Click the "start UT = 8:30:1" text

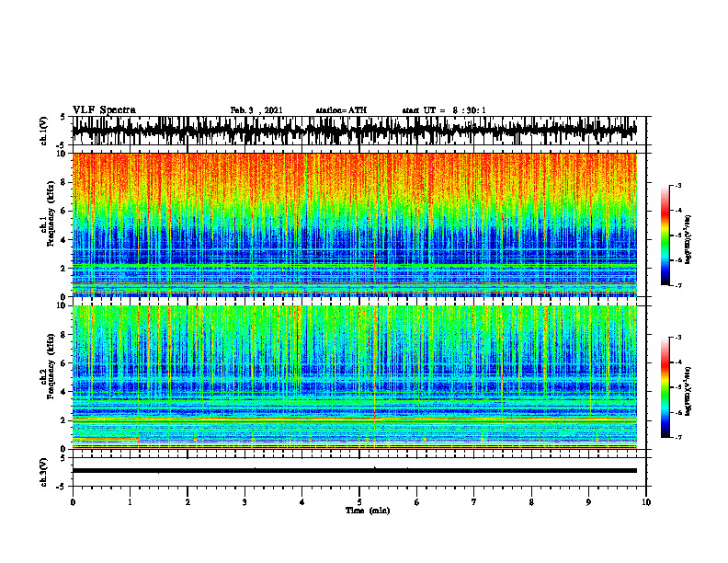point(444,110)
